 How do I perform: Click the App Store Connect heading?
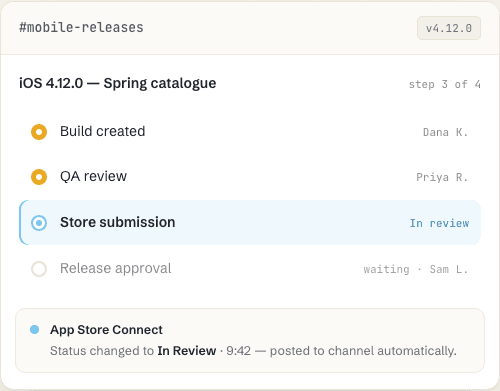coord(106,330)
